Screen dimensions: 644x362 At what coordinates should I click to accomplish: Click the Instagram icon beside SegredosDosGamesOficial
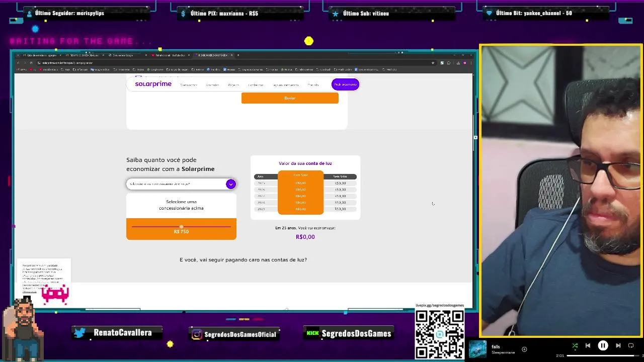click(197, 334)
